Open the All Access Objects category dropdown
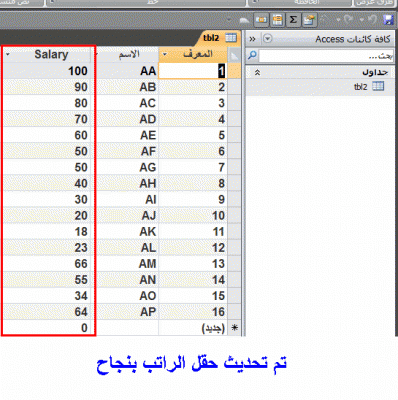Viewport: 398px width, 400px height. point(267,39)
